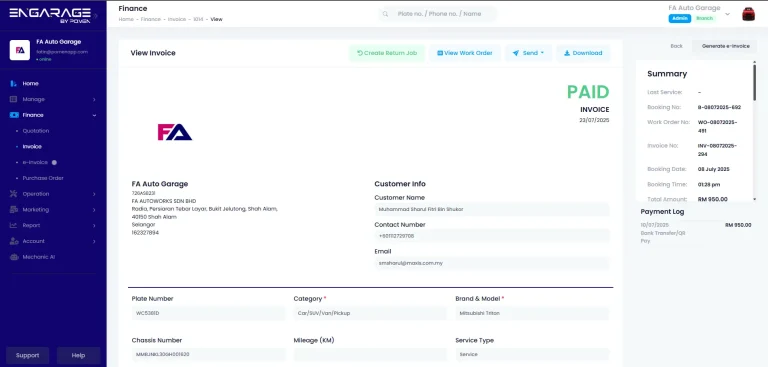Click the Help button
The height and width of the screenshot is (367, 768).
(x=78, y=355)
